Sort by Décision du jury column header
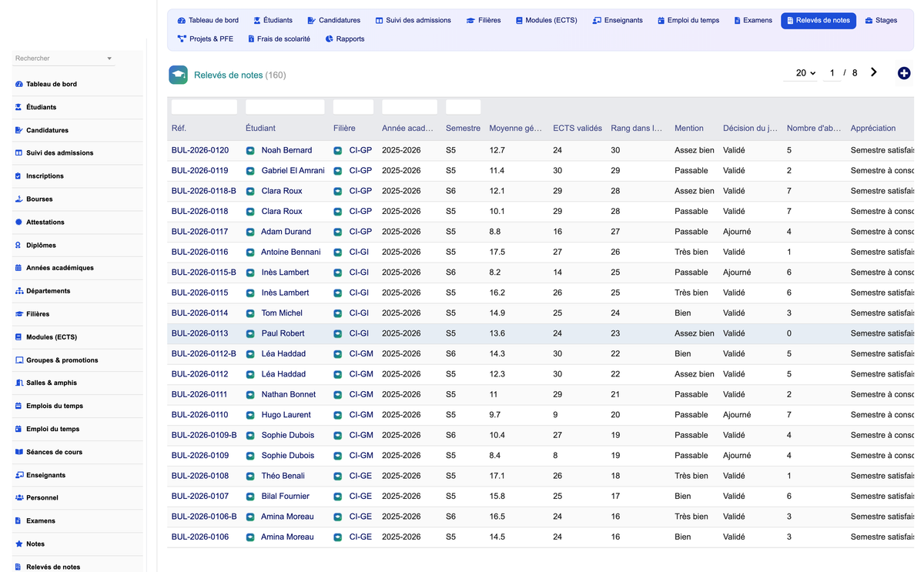 click(x=749, y=129)
